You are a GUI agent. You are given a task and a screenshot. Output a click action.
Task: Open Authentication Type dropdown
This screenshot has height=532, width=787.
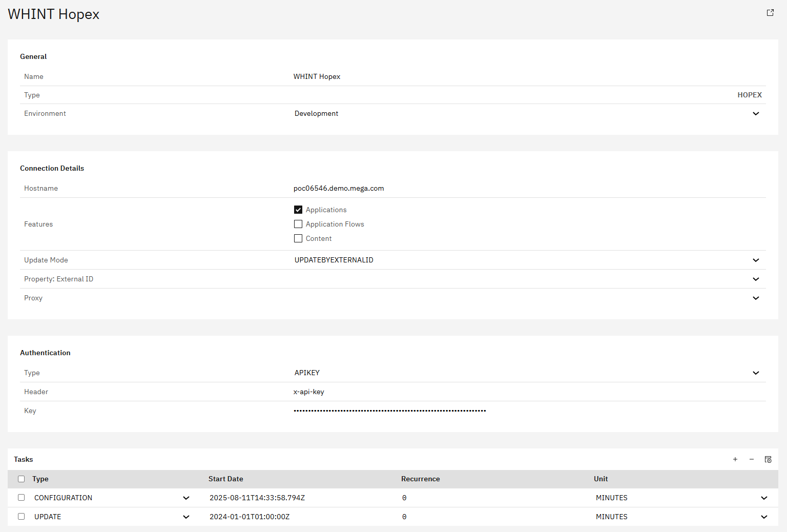click(x=528, y=373)
